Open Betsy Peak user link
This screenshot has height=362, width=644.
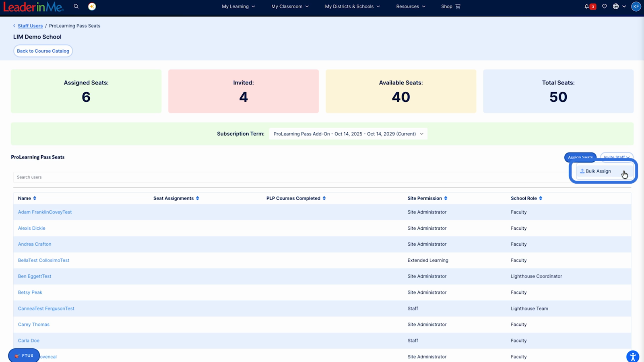pyautogui.click(x=30, y=292)
